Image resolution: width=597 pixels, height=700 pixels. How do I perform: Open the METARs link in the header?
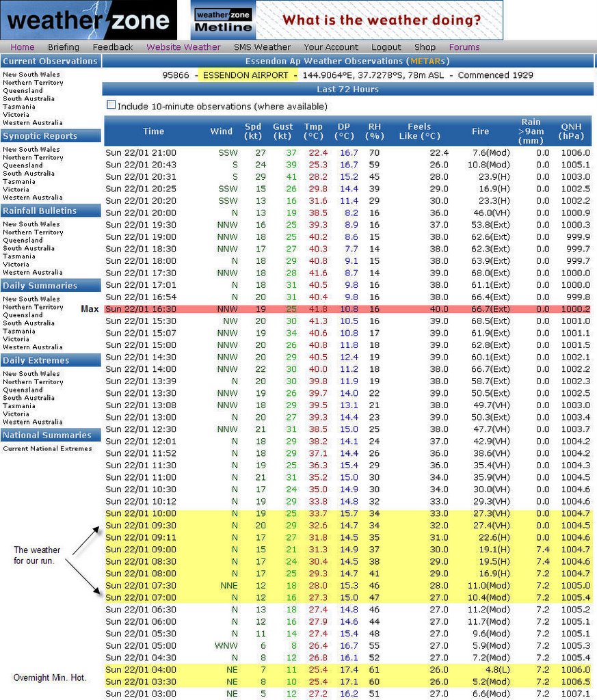(x=425, y=61)
